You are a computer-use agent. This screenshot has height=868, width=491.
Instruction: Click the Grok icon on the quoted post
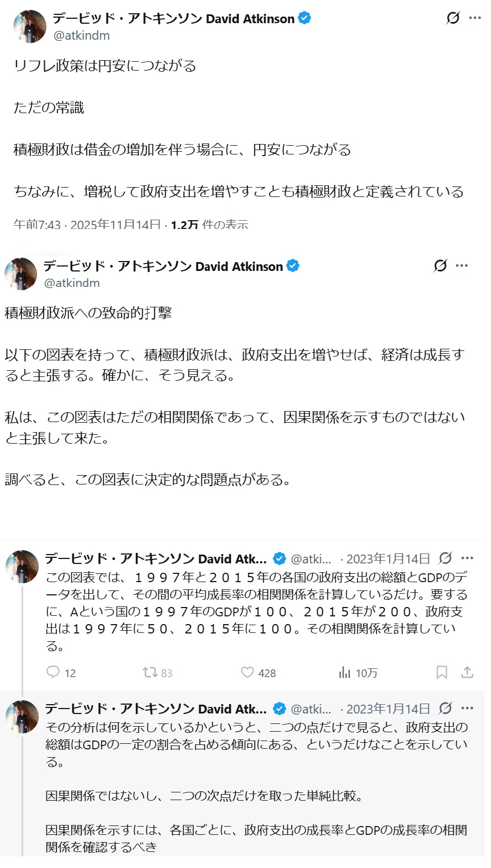pos(440,266)
